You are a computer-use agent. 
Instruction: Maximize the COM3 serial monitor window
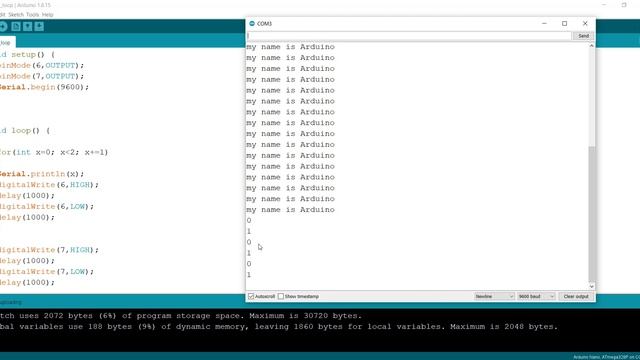(564, 24)
